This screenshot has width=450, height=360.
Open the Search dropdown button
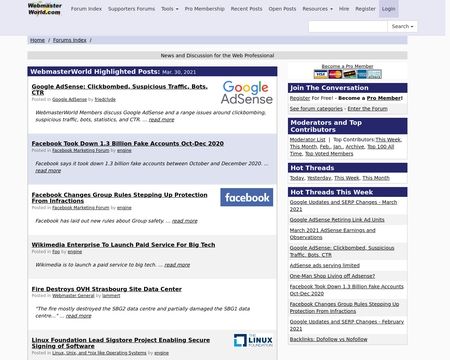[402, 26]
